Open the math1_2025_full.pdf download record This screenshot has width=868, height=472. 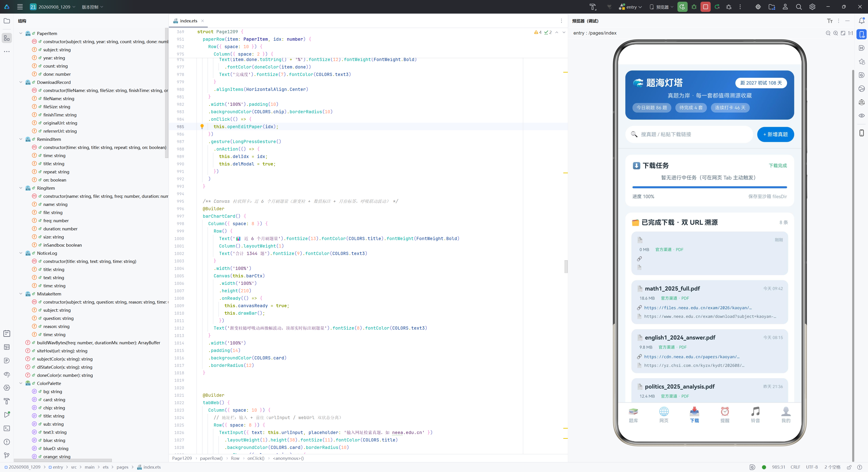click(709, 302)
